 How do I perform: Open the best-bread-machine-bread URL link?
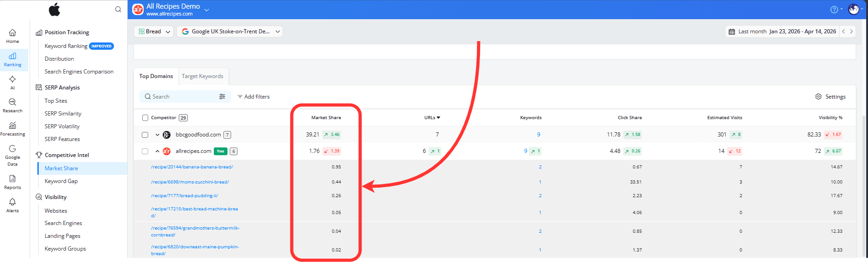coord(194,212)
